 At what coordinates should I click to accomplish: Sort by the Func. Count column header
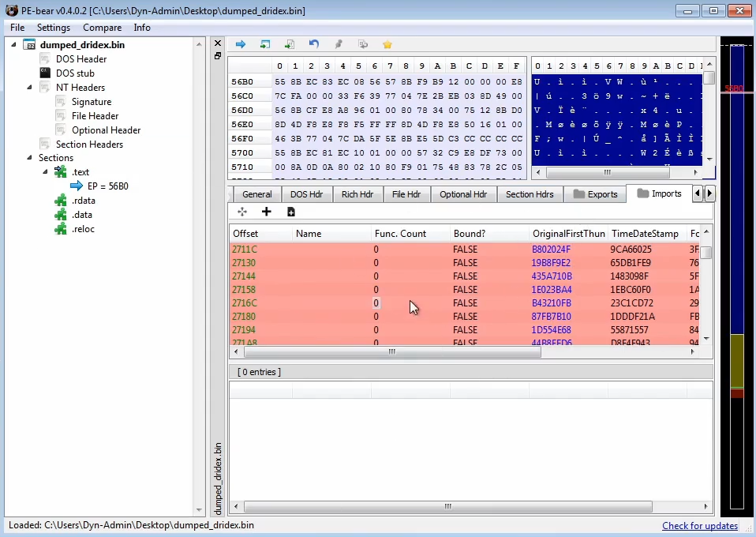[400, 234]
